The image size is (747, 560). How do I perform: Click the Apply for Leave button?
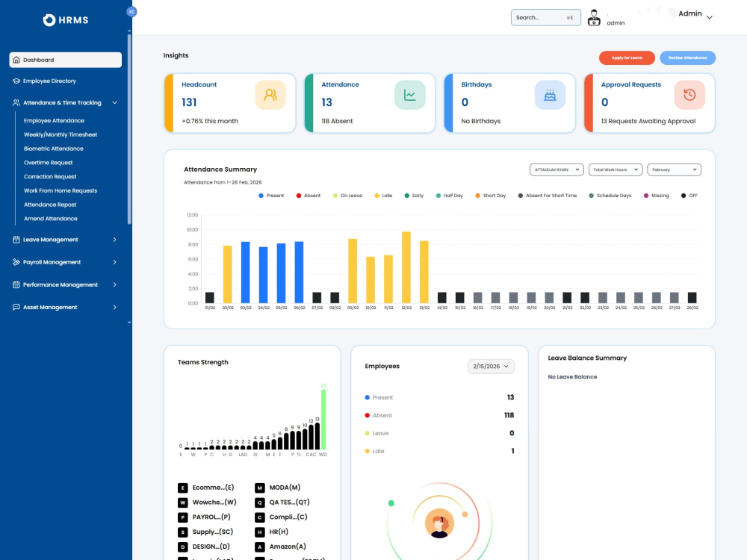click(627, 57)
